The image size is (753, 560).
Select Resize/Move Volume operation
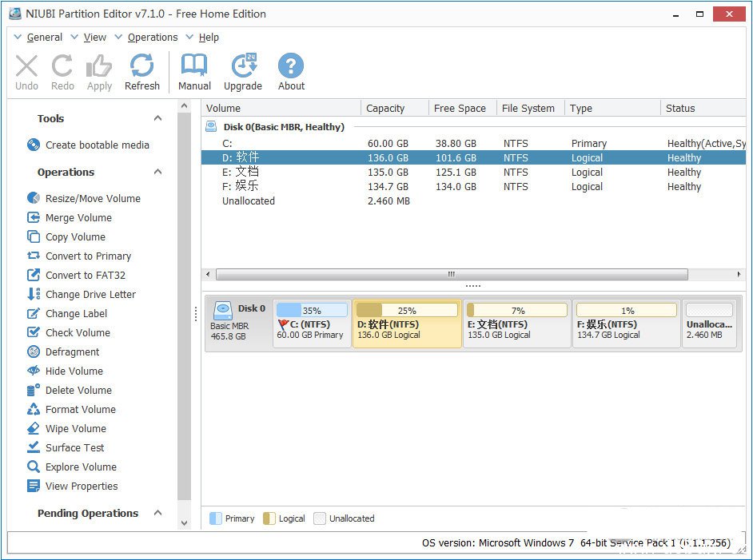92,199
